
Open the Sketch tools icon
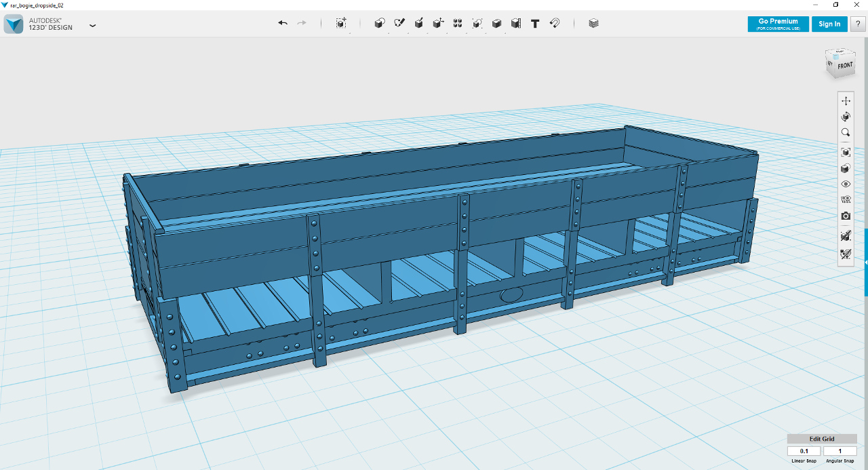pos(399,23)
